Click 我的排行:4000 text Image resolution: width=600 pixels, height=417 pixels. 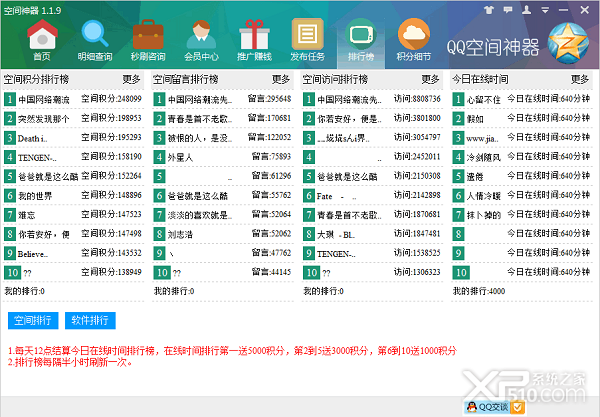[479, 291]
